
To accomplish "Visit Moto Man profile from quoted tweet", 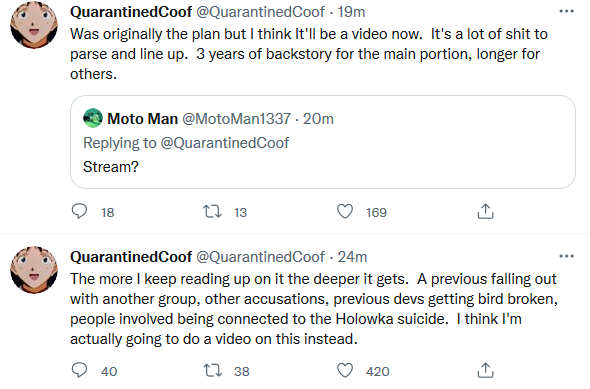I will pyautogui.click(x=142, y=119).
